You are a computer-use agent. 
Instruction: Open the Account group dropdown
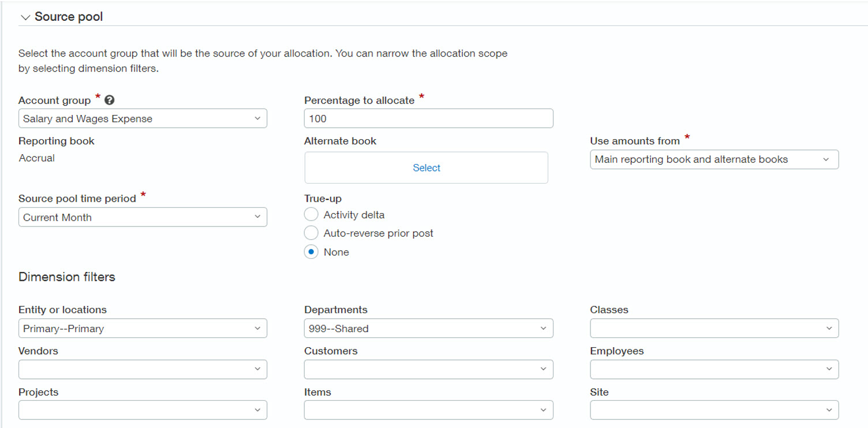coord(143,118)
